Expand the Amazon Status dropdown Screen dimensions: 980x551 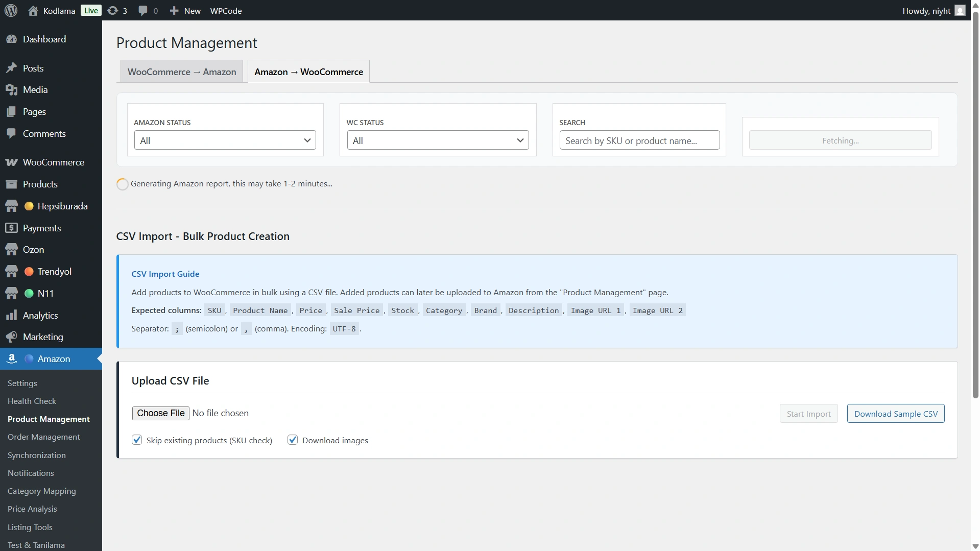(225, 140)
